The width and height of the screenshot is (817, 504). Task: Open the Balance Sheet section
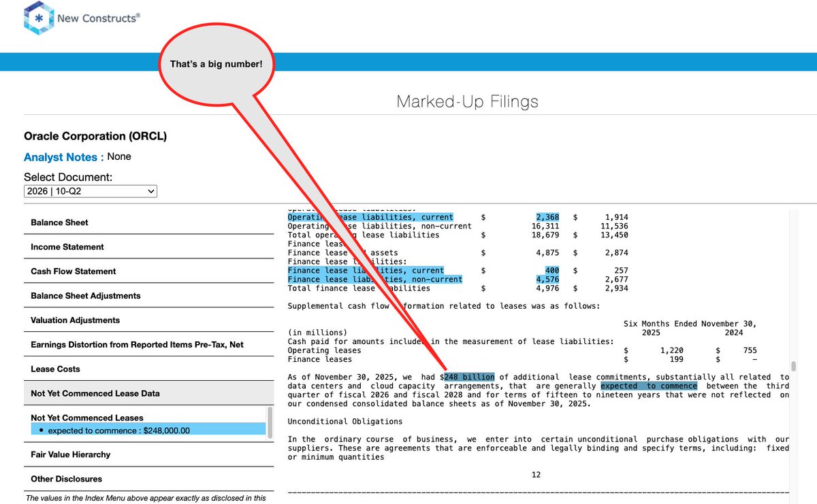[x=59, y=222]
